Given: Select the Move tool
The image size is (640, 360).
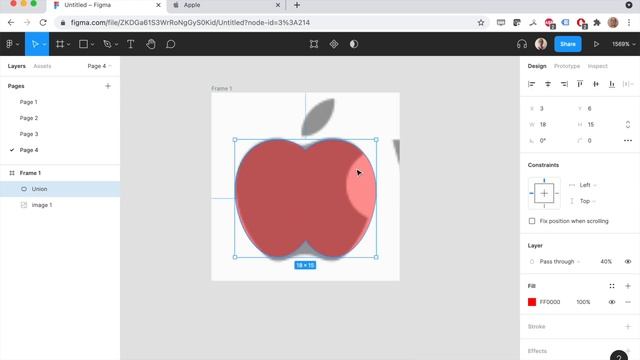Looking at the screenshot, I should tap(35, 44).
